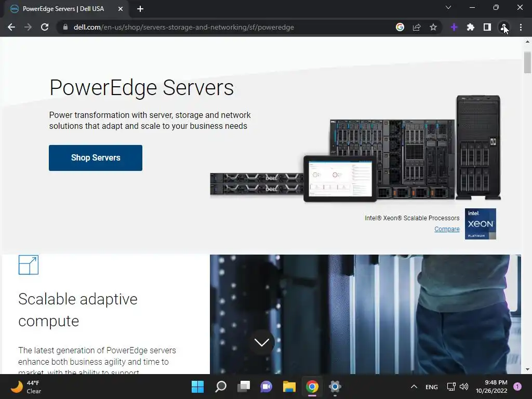Click the scrollbar down arrow
This screenshot has height=399, width=532.
527,369
